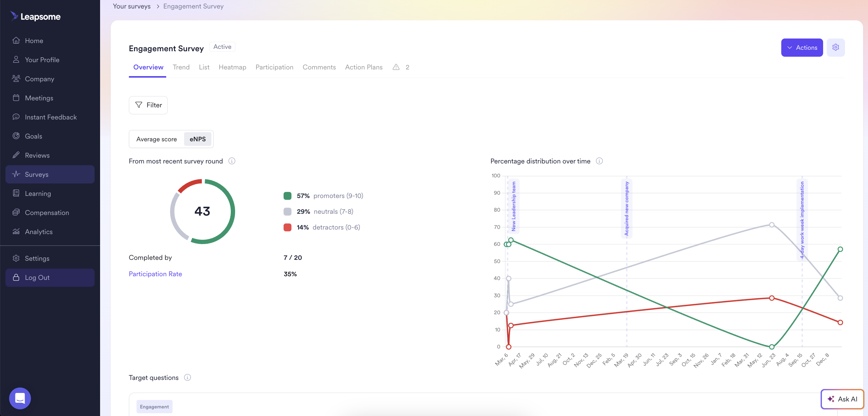Click red detractors color swatch
868x416 pixels.
click(288, 227)
